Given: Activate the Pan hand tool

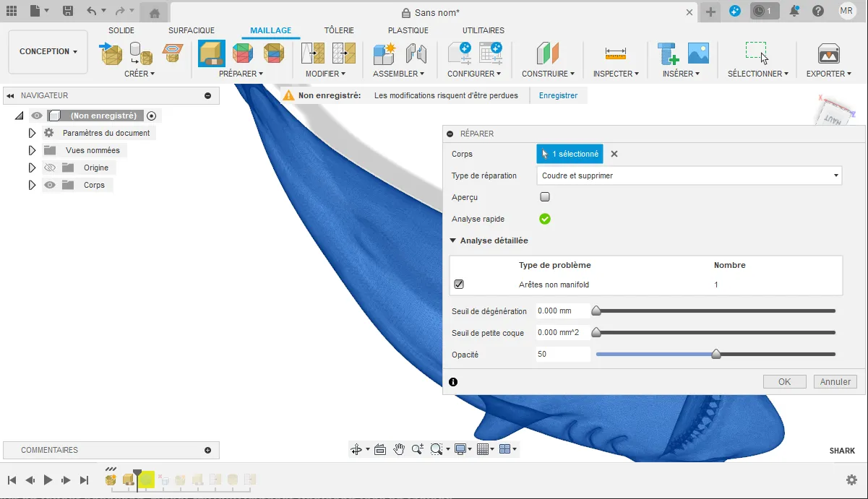Looking at the screenshot, I should [x=399, y=449].
